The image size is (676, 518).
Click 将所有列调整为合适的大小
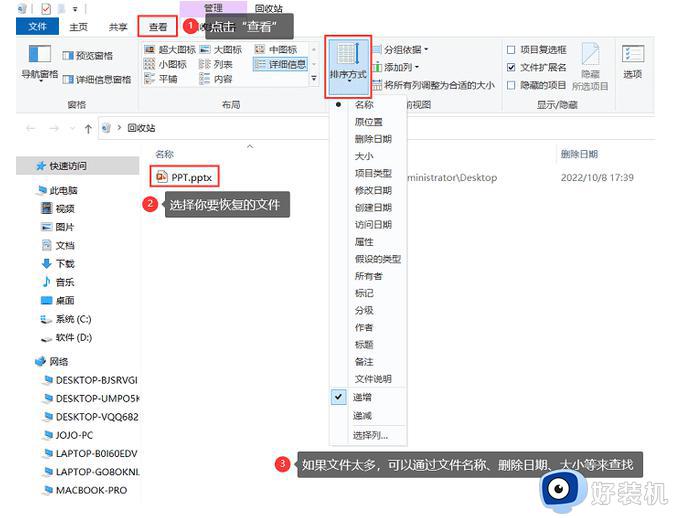point(433,85)
